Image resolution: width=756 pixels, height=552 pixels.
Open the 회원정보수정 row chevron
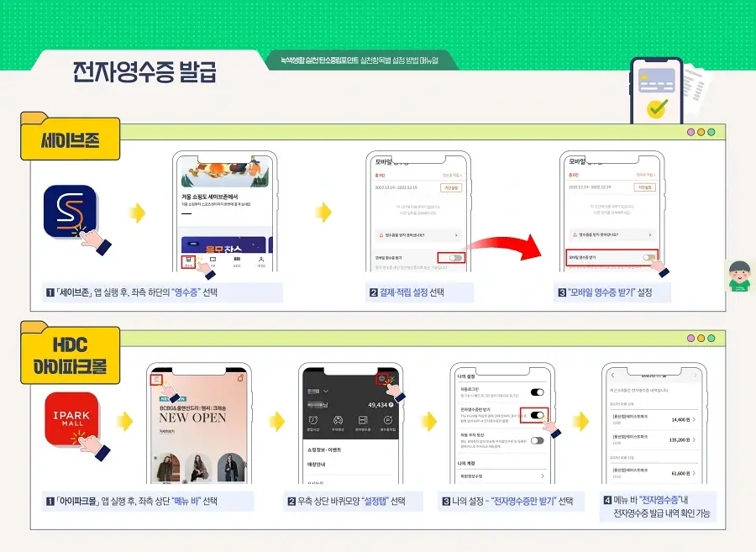(x=543, y=476)
